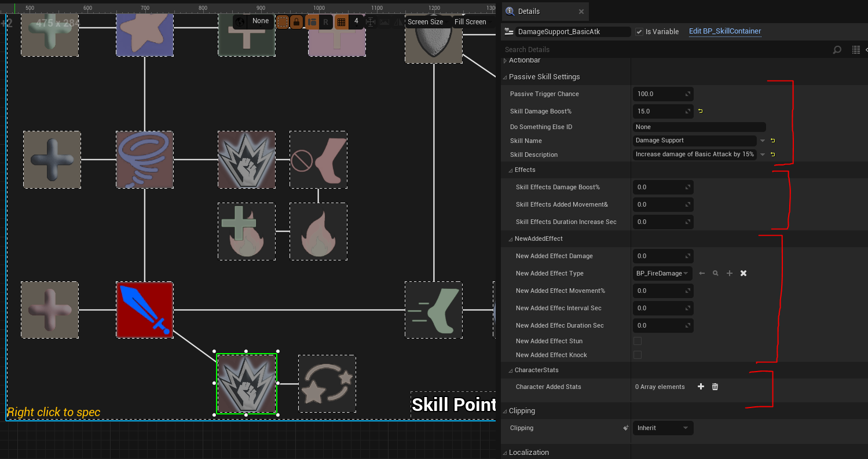Enable New Added Effect Knock checkbox
Screen dimensions: 868x459
[x=638, y=355]
